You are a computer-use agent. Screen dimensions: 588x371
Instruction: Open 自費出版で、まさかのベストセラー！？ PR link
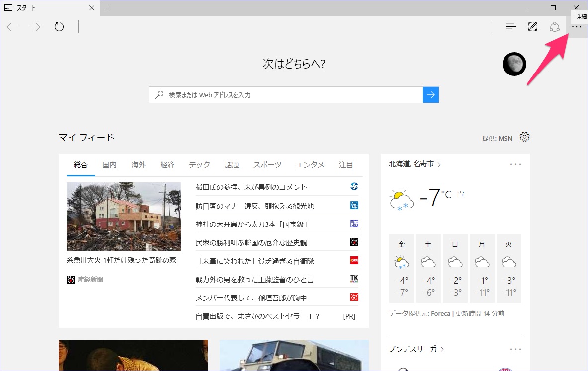coord(257,316)
